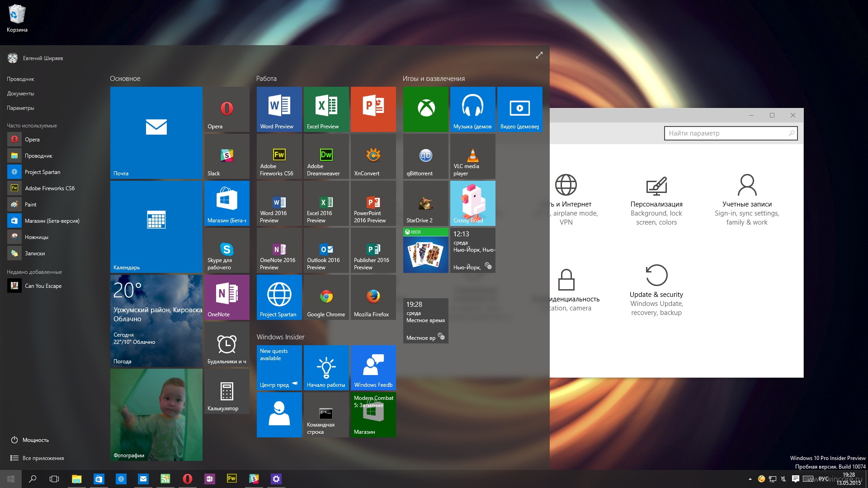Open the Xbox solitaire cards tile
The height and width of the screenshot is (488, 868).
(x=425, y=250)
